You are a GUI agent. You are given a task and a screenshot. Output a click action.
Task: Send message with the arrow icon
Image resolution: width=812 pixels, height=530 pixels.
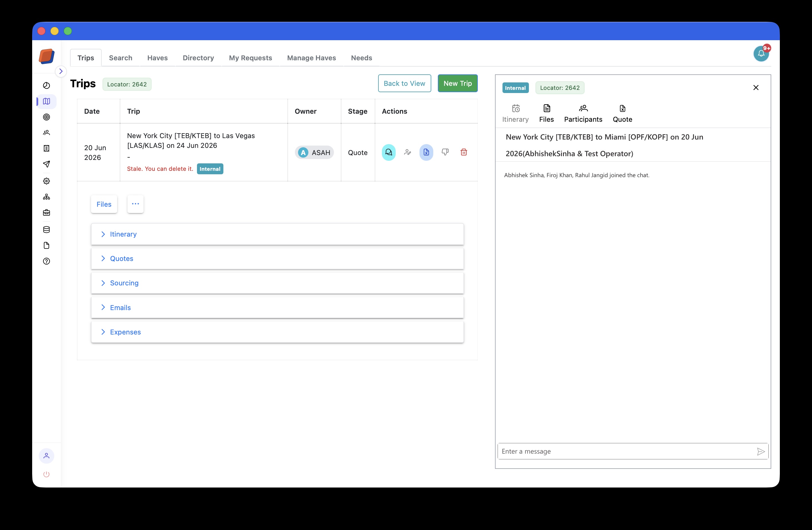pos(761,452)
